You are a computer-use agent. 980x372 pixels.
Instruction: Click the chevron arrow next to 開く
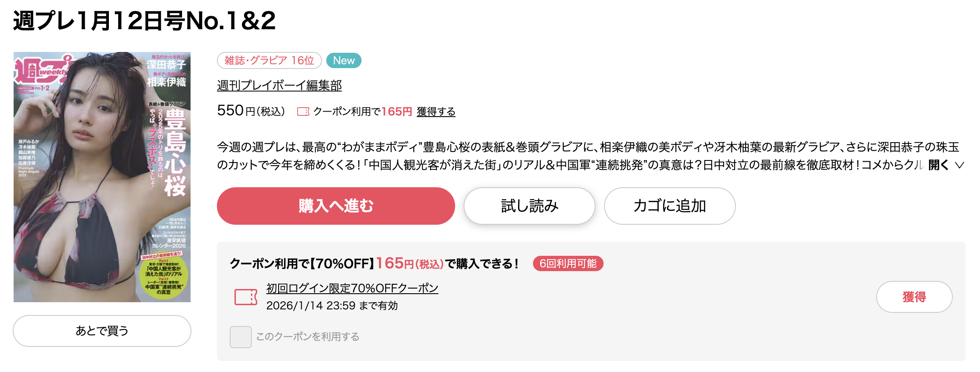click(959, 165)
